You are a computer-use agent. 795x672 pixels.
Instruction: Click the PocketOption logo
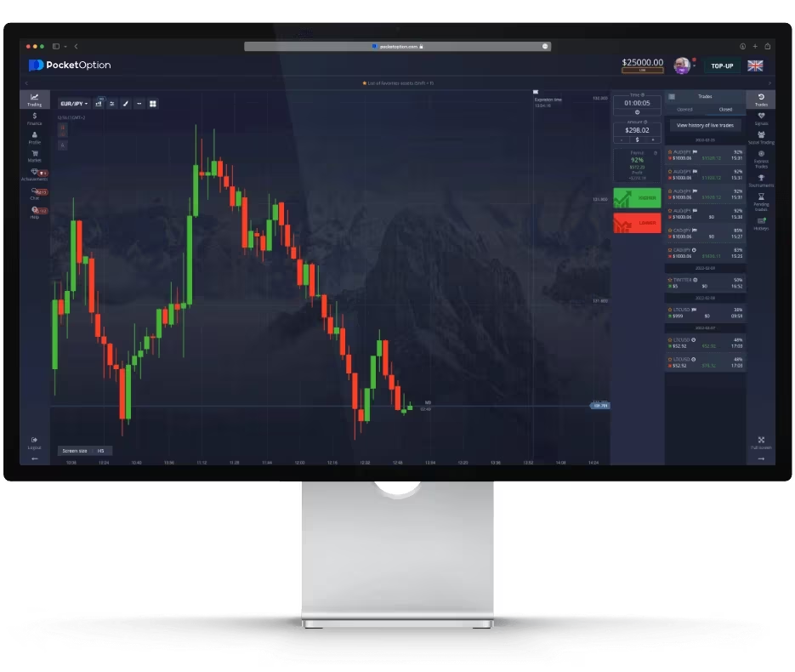70,65
